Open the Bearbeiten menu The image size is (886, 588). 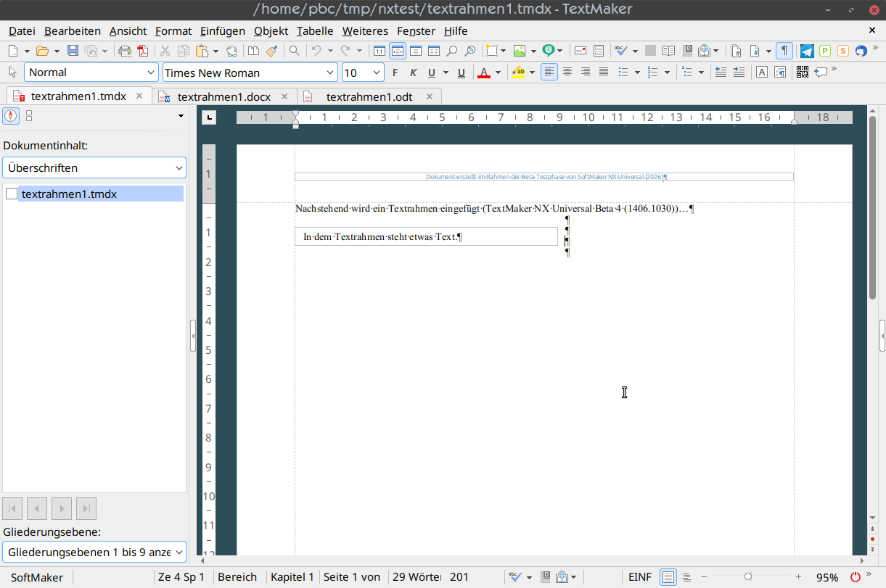click(73, 30)
